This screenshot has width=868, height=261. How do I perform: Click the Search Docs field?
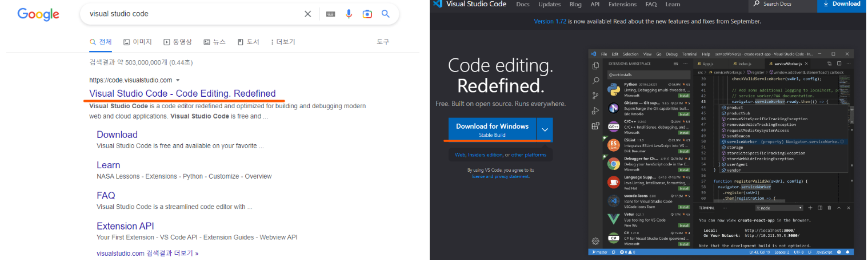point(782,5)
